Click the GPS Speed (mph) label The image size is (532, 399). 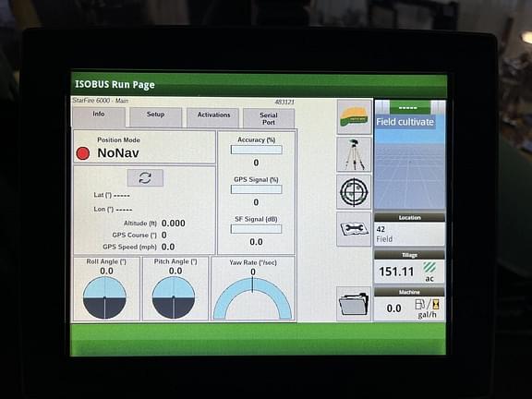pyautogui.click(x=129, y=247)
